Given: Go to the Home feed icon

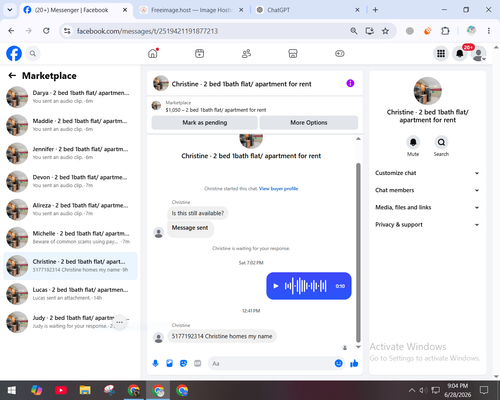Looking at the screenshot, I should tap(153, 53).
